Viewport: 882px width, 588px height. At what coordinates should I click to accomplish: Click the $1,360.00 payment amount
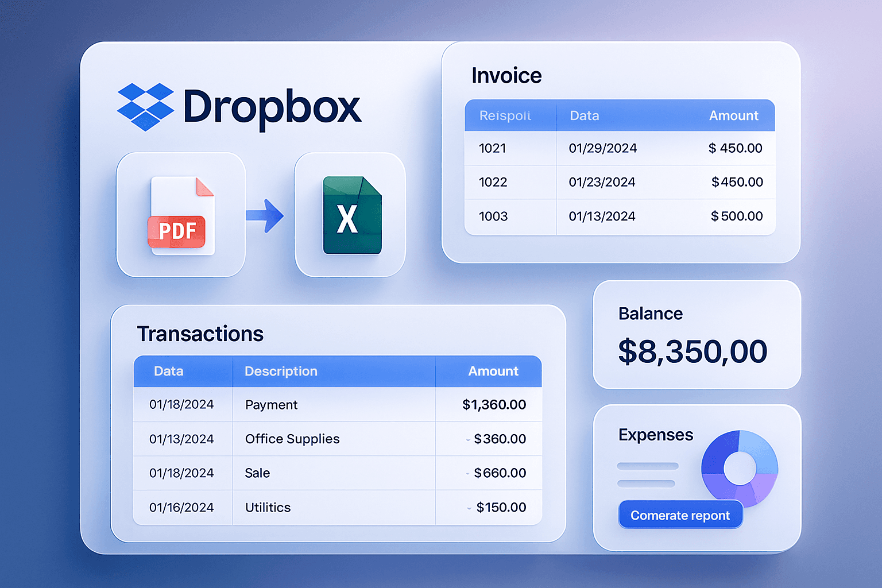[494, 405]
